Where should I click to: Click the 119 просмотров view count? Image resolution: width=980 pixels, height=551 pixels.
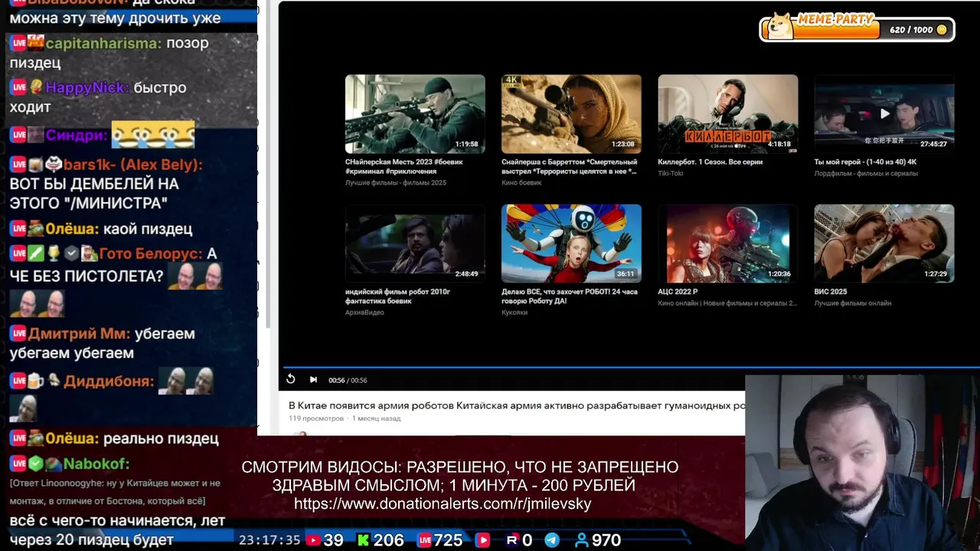click(x=316, y=419)
